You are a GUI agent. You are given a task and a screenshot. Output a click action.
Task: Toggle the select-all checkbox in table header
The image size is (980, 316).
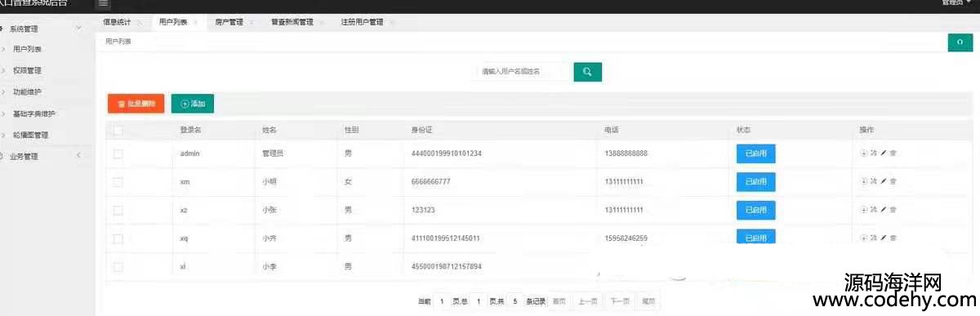coord(118,130)
